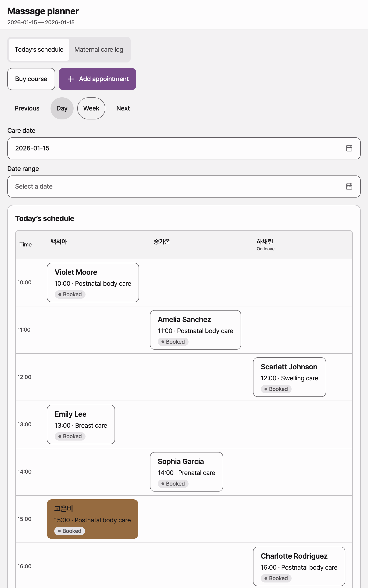Click the 10:00 time row label
The width and height of the screenshot is (368, 588).
pyautogui.click(x=24, y=282)
